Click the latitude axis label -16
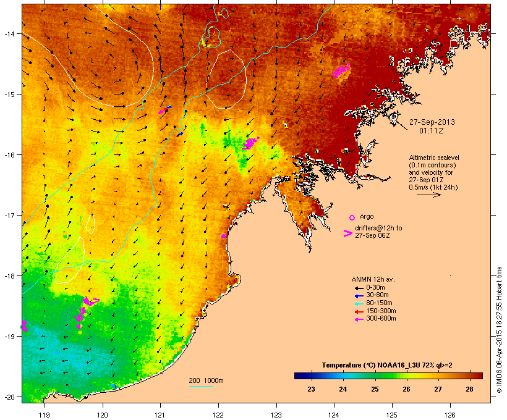The width and height of the screenshot is (507, 420). 9,155
